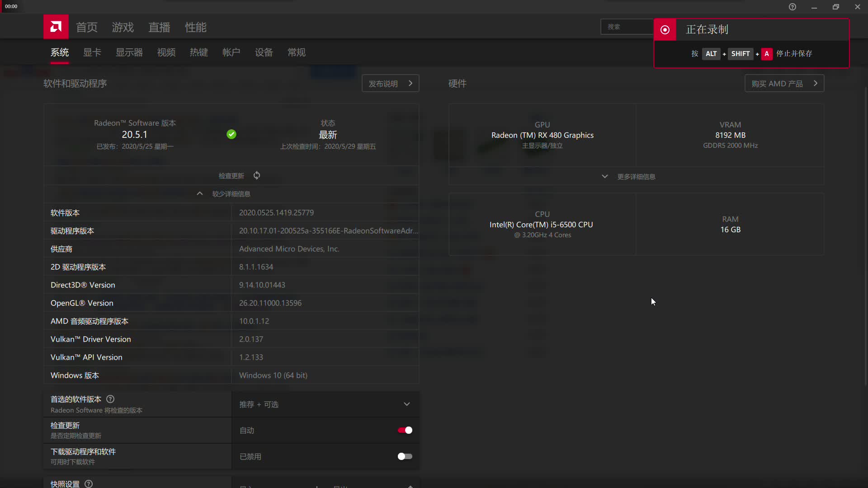Open the 推荐 + 可选 dropdown
The width and height of the screenshot is (868, 488).
tap(325, 404)
